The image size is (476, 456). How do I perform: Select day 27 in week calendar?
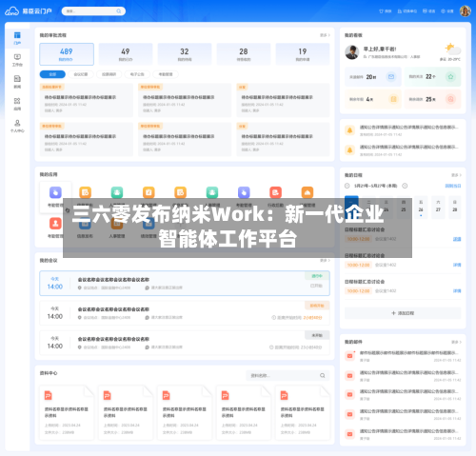click(x=438, y=207)
